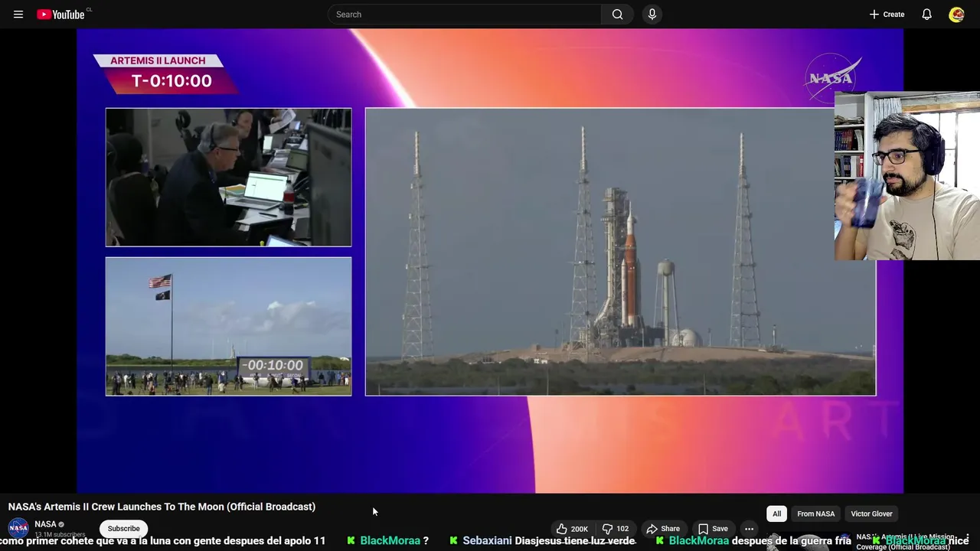Share the Artemis II broadcast video
This screenshot has height=551, width=980.
[663, 529]
